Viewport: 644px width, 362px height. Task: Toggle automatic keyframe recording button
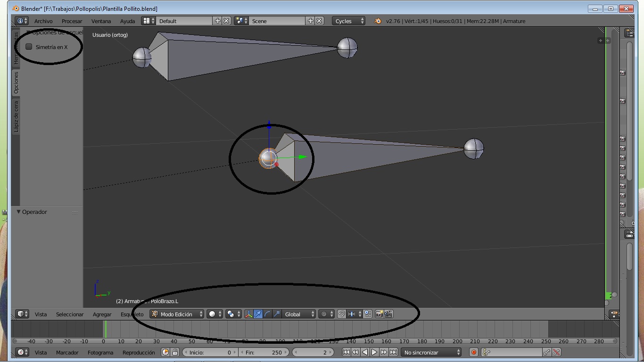coord(474,352)
